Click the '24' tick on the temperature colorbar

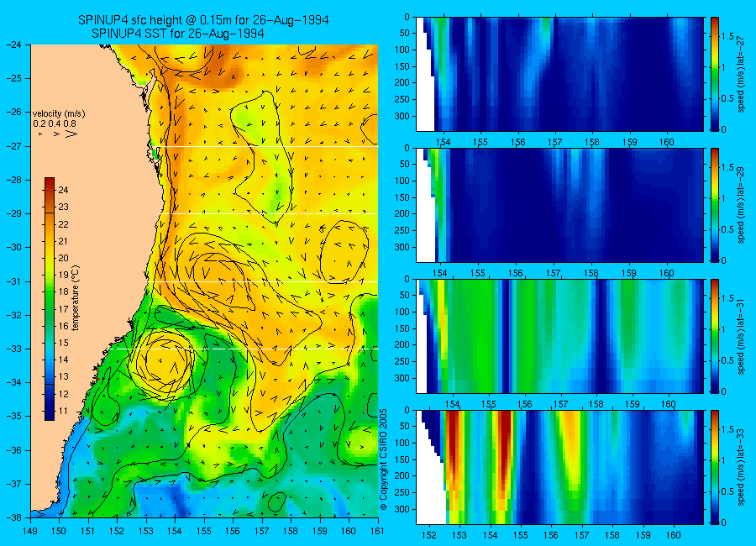(x=63, y=190)
